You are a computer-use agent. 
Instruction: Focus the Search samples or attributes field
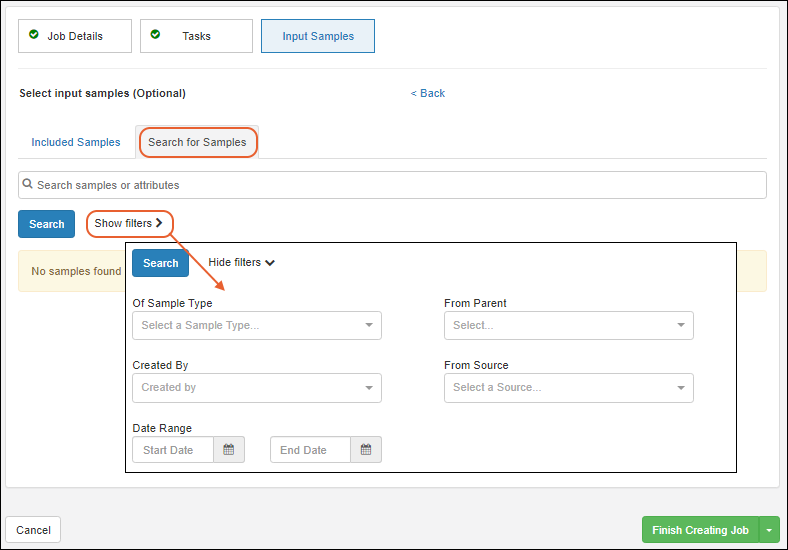[x=400, y=185]
